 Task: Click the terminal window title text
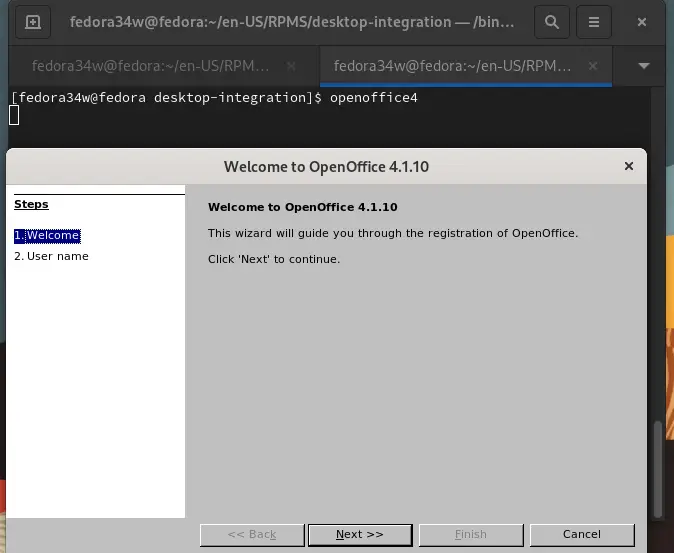click(292, 22)
